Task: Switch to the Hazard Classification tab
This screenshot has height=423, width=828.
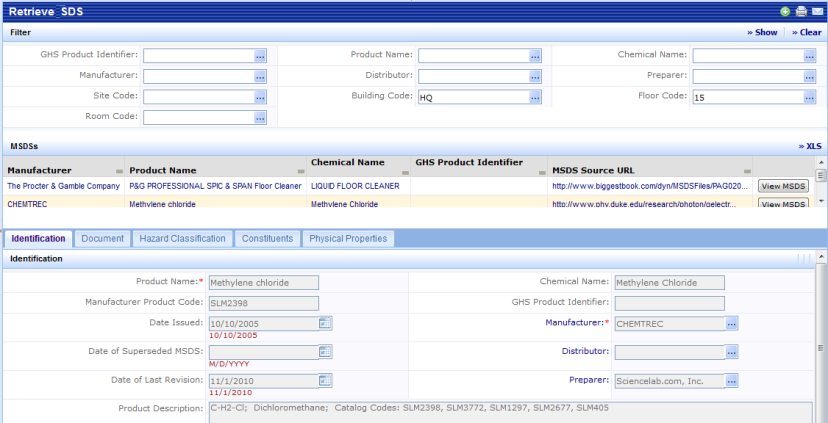Action: point(182,239)
